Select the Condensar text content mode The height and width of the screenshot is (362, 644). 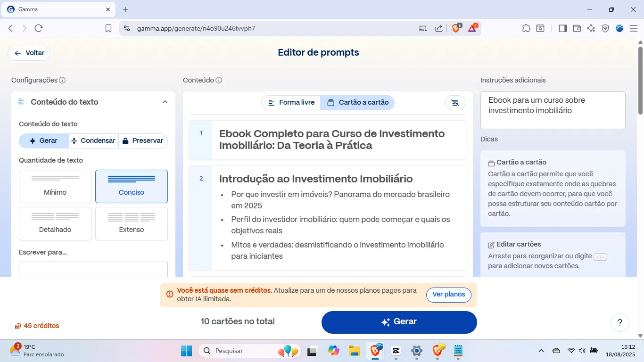tap(93, 140)
